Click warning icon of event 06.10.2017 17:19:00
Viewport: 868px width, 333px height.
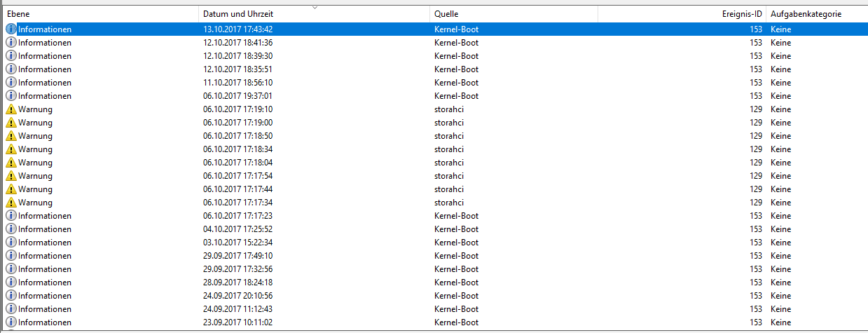coord(11,123)
